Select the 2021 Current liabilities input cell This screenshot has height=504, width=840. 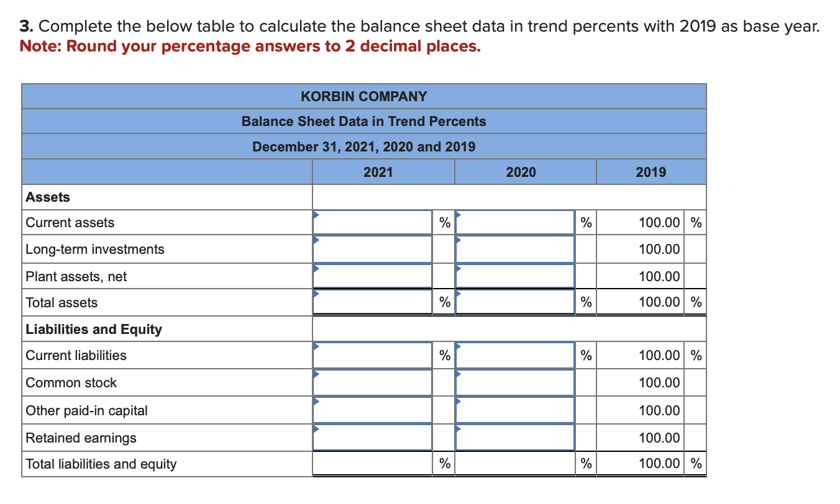coord(373,356)
